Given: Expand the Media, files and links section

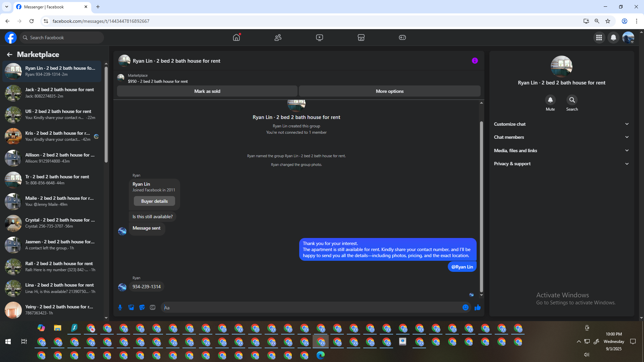Looking at the screenshot, I should [561, 150].
